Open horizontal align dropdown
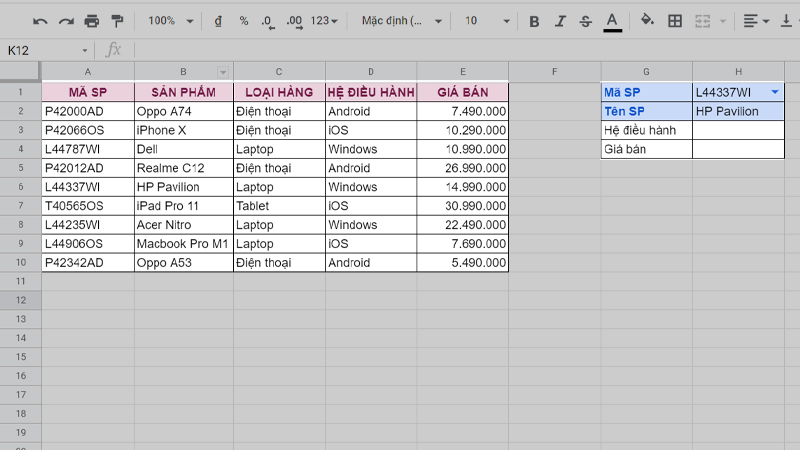The width and height of the screenshot is (800, 450). coord(756,21)
